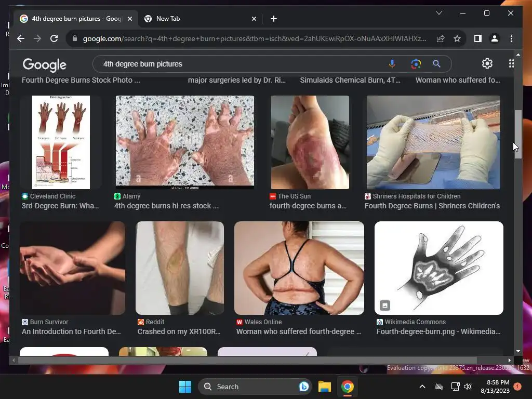
Task: Open the Burn Survivor hands image
Action: 72,268
